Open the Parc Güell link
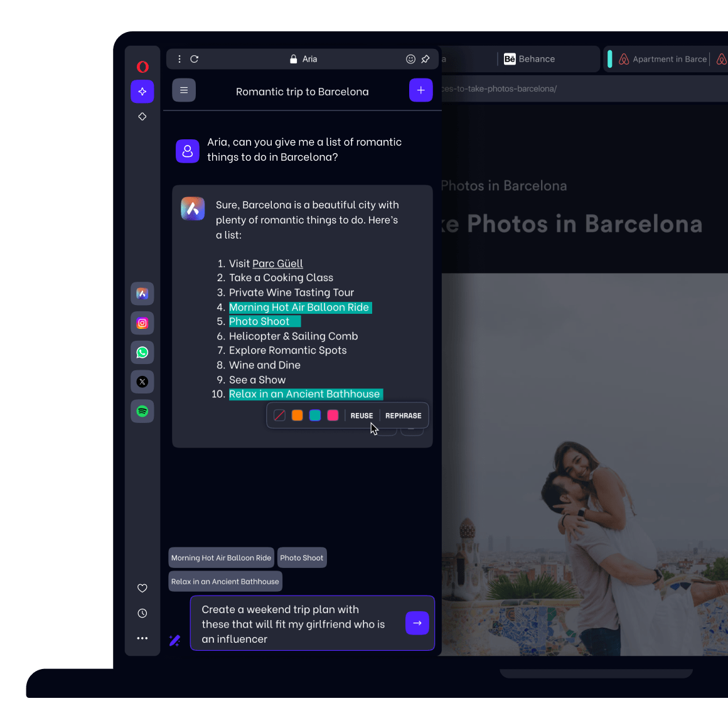Image resolution: width=728 pixels, height=728 pixels. click(277, 263)
